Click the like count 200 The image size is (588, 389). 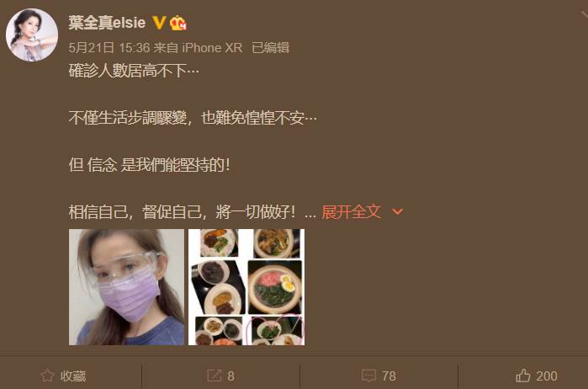click(x=547, y=376)
